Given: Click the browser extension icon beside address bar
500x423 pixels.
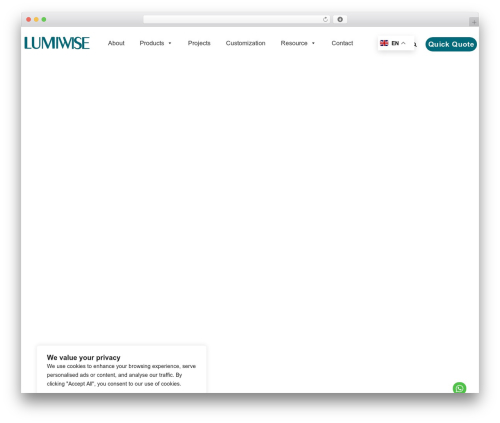Looking at the screenshot, I should click(x=340, y=19).
